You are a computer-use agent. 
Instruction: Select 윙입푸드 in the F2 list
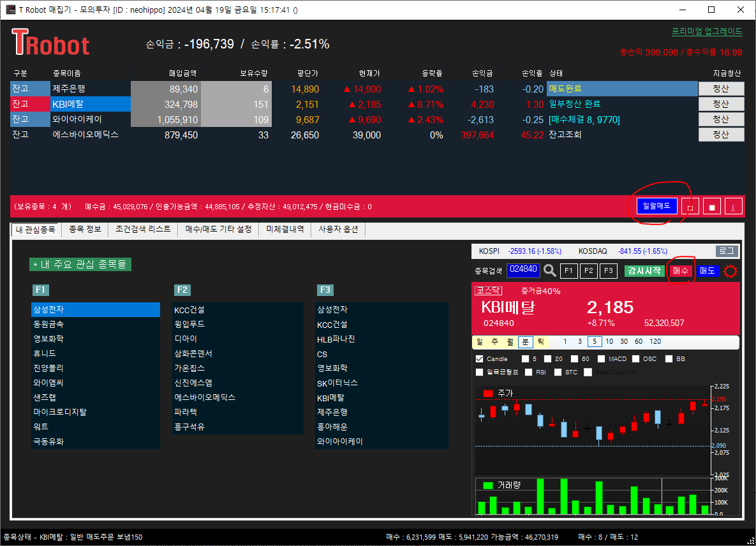pyautogui.click(x=238, y=324)
